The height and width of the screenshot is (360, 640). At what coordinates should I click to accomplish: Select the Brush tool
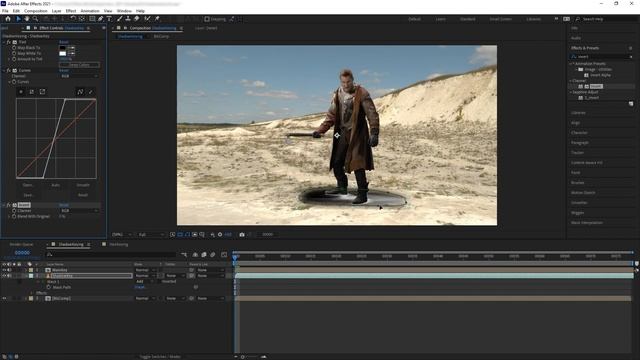coord(120,19)
